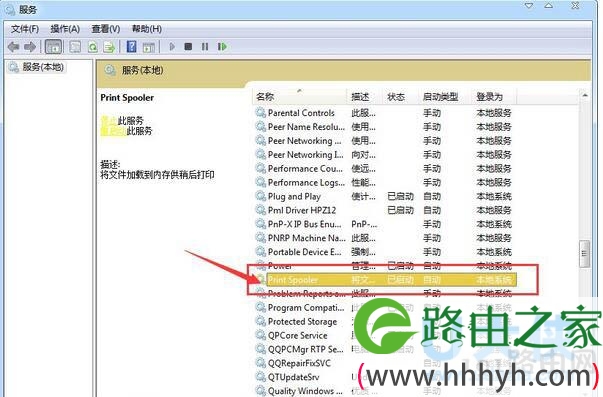Click the Pause service toolbar icon

[205, 47]
